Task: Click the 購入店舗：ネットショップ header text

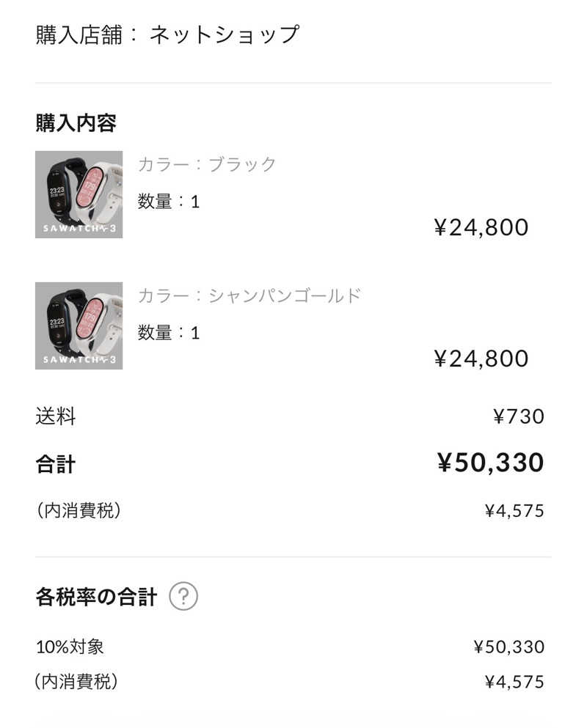Action: (167, 34)
